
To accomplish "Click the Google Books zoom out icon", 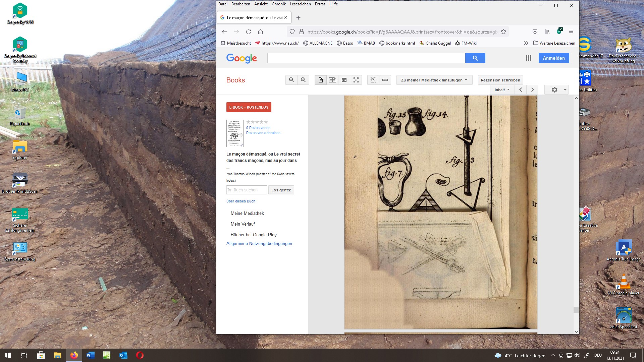I will point(303,80).
